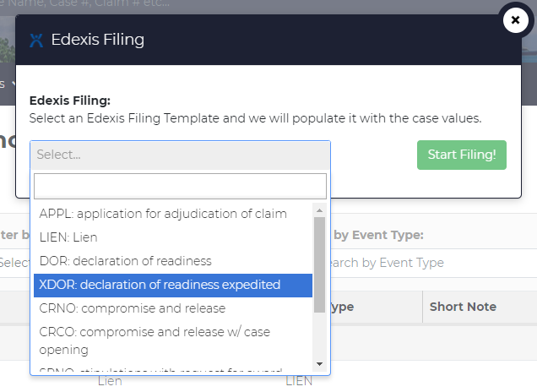Image resolution: width=537 pixels, height=392 pixels.
Task: Choose APPL: application for adjudication of claim
Action: (x=173, y=214)
